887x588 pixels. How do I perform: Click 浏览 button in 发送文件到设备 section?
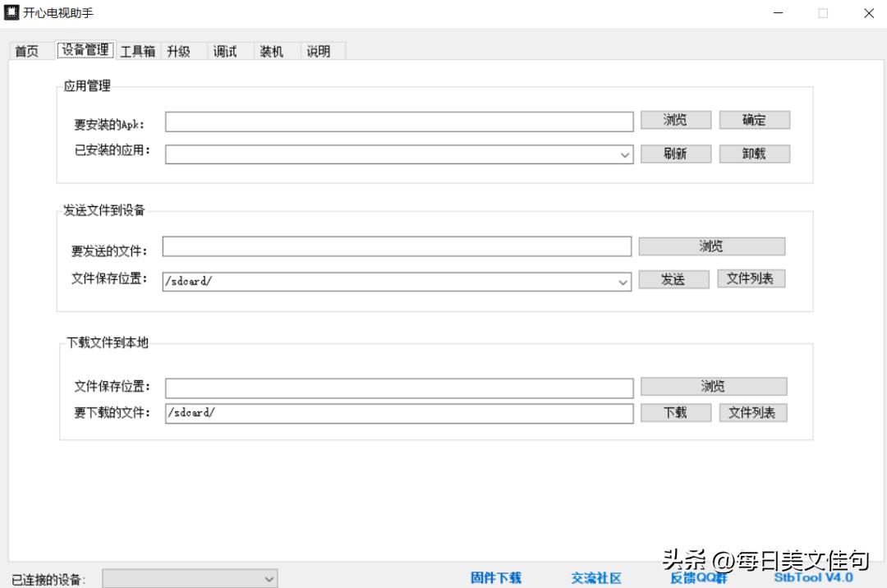711,246
